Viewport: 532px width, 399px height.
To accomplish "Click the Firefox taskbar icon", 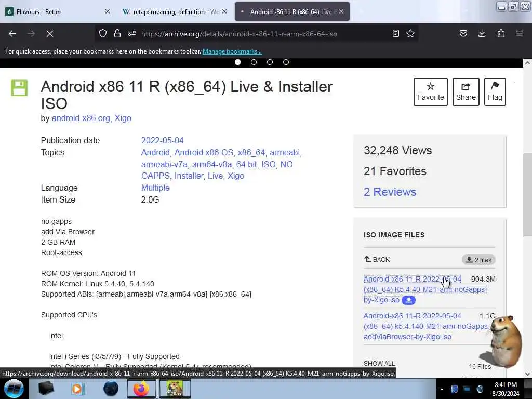I will 141,389.
